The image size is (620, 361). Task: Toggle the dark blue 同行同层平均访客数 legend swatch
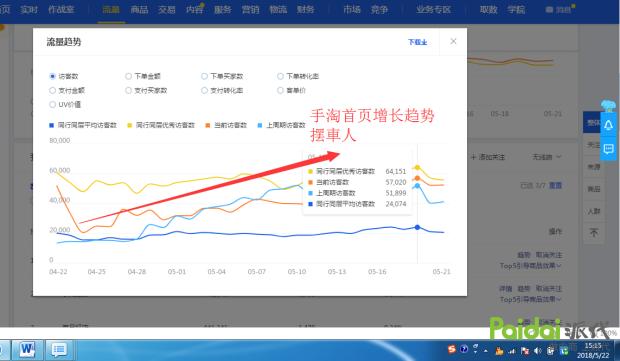[51, 125]
